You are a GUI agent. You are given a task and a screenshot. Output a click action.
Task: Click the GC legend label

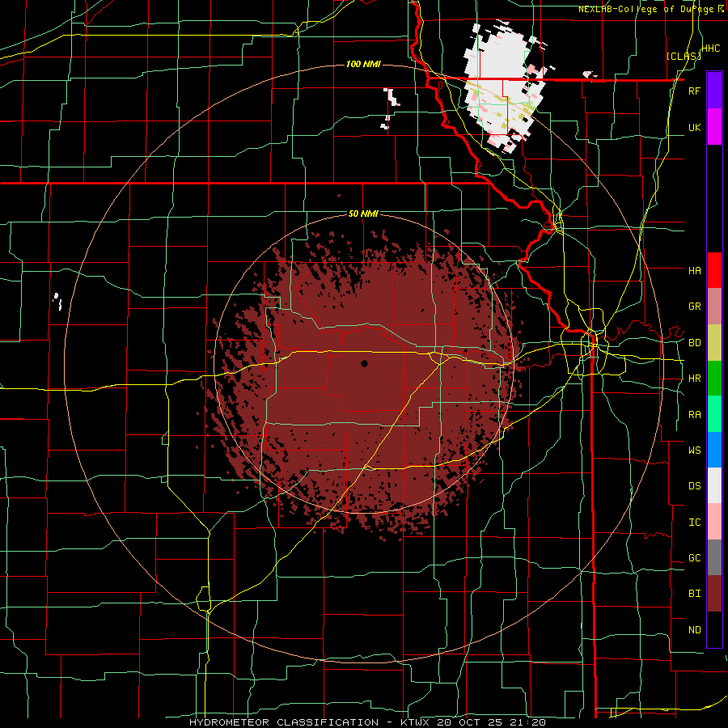click(694, 558)
